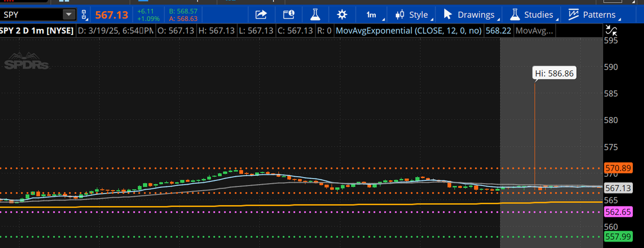
Task: Open the quick quote info icon
Action: point(288,14)
